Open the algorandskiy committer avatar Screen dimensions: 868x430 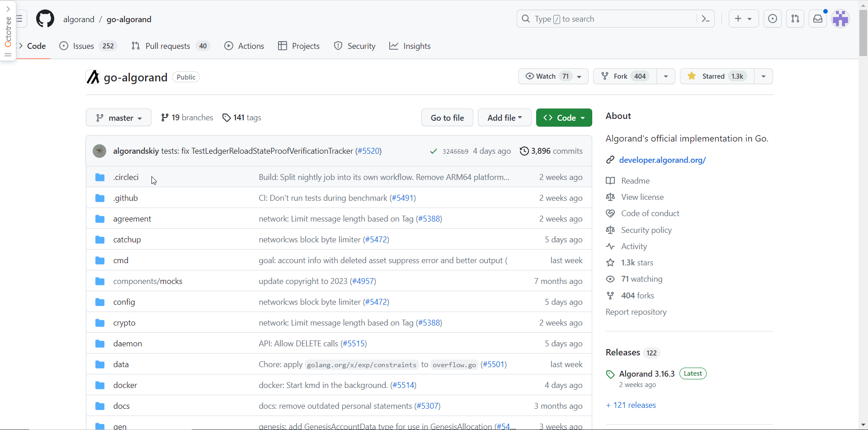coord(99,151)
